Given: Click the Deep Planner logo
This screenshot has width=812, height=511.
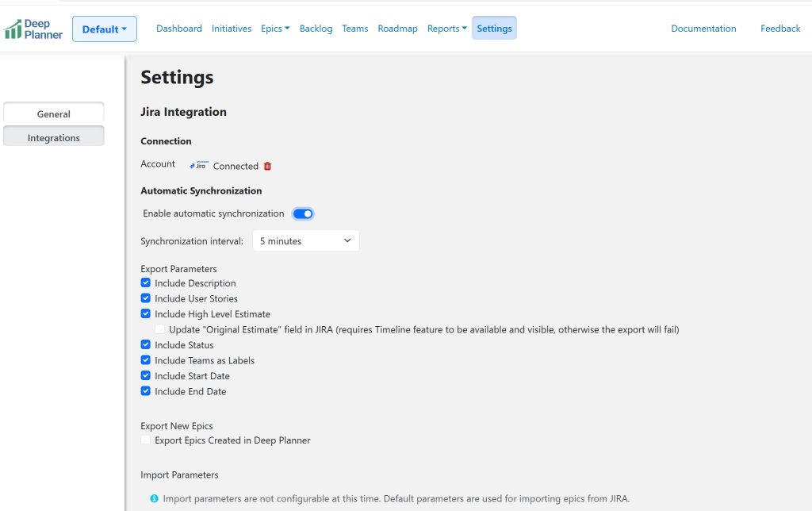Looking at the screenshot, I should coord(33,29).
